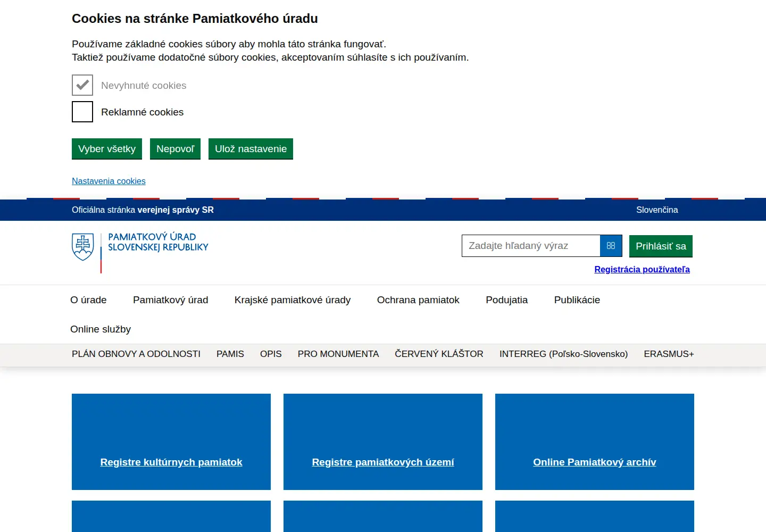Open INTERREG (Poľsko-Slovensko) link

point(563,354)
